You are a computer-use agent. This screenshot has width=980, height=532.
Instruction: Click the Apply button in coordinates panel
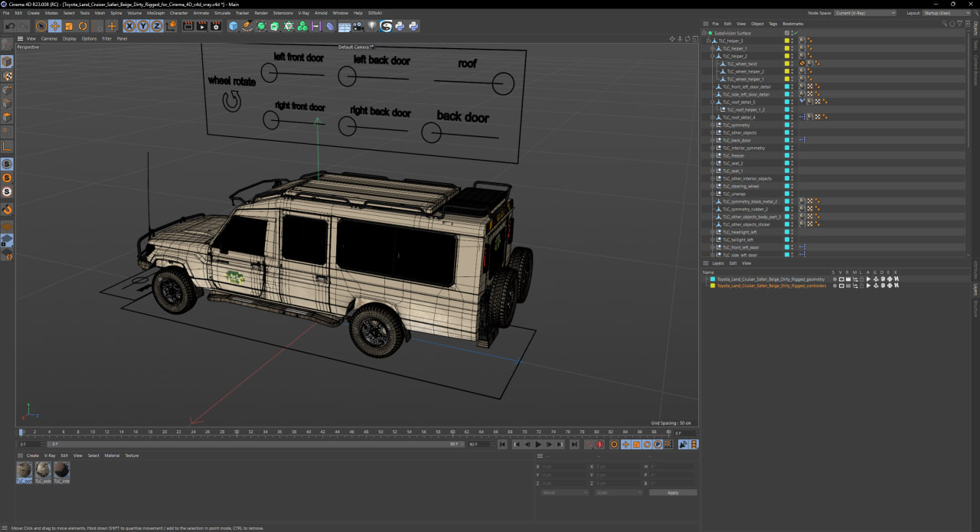click(673, 492)
